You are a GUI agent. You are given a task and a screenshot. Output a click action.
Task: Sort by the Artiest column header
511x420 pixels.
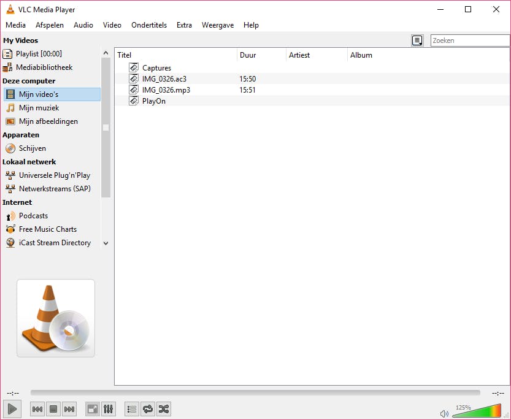coord(317,55)
